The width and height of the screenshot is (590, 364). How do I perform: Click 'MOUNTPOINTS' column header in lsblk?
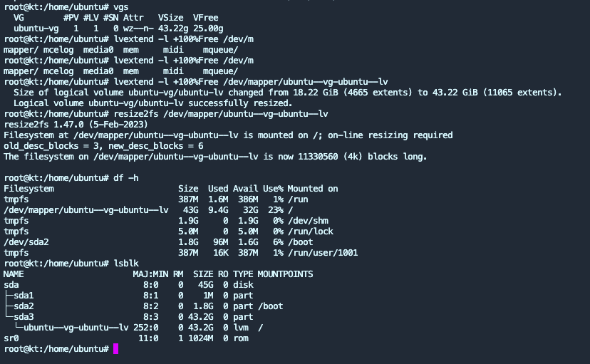(x=285, y=274)
